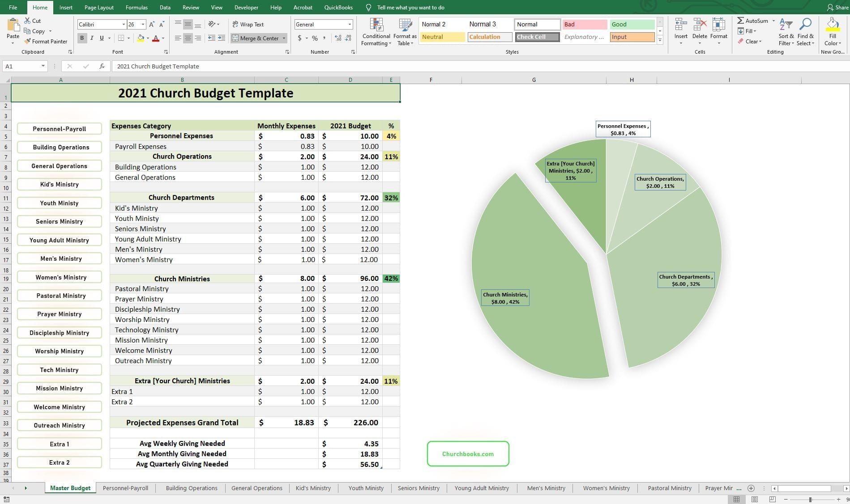Click the Churchbooks.com button

point(467,453)
